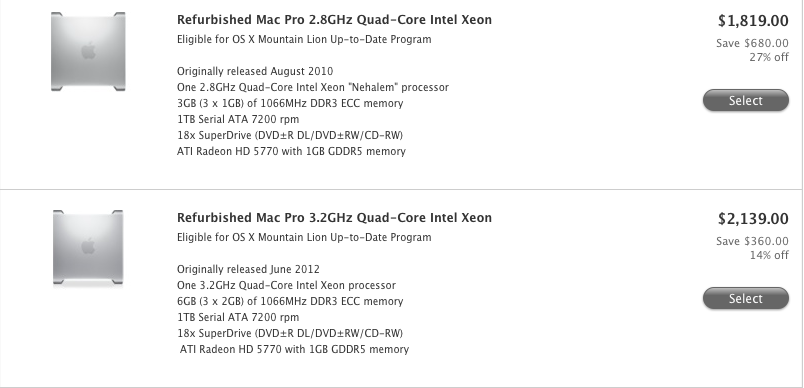Image resolution: width=804 pixels, height=388 pixels.
Task: Open Refurbished Mac Pro 2.8GHz Quad-Core title
Action: 334,20
